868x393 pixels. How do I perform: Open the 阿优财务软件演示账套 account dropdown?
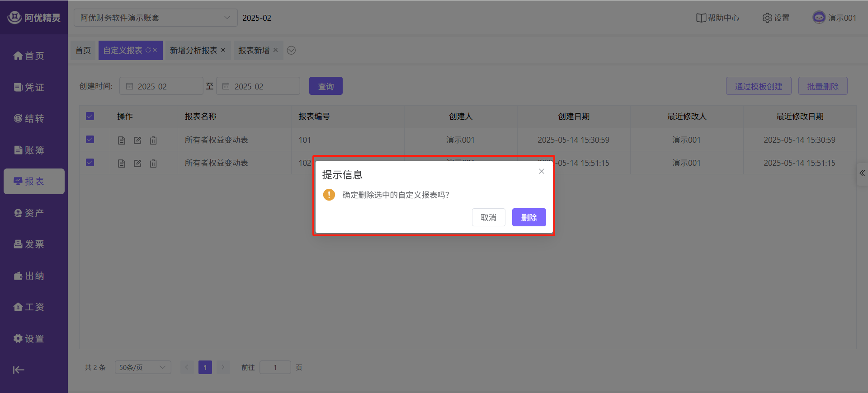pos(155,18)
